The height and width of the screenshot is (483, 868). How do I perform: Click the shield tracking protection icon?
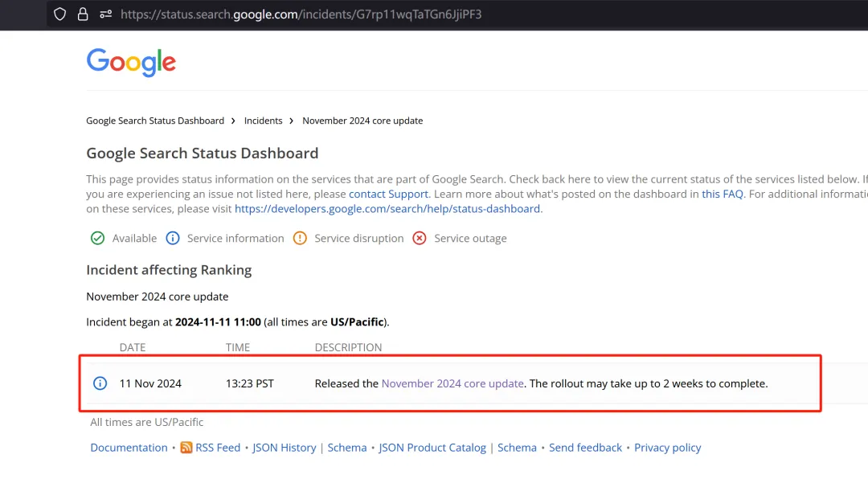tap(59, 14)
